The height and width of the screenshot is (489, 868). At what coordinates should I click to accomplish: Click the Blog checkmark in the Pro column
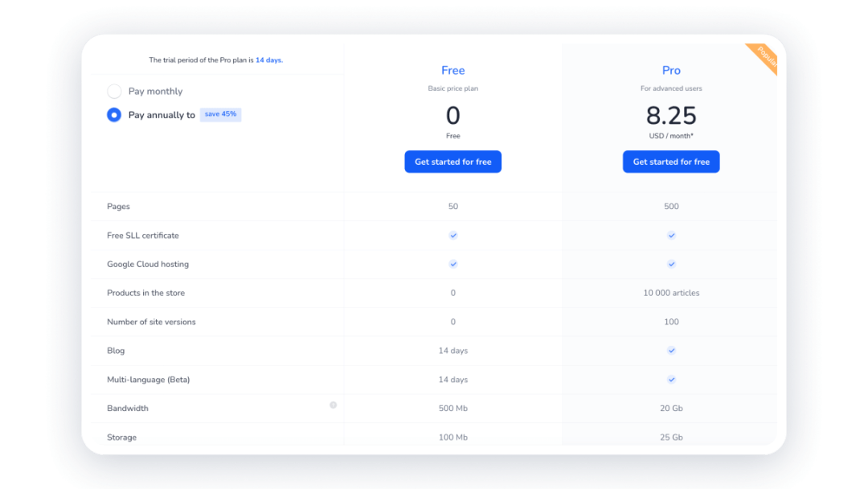671,351
